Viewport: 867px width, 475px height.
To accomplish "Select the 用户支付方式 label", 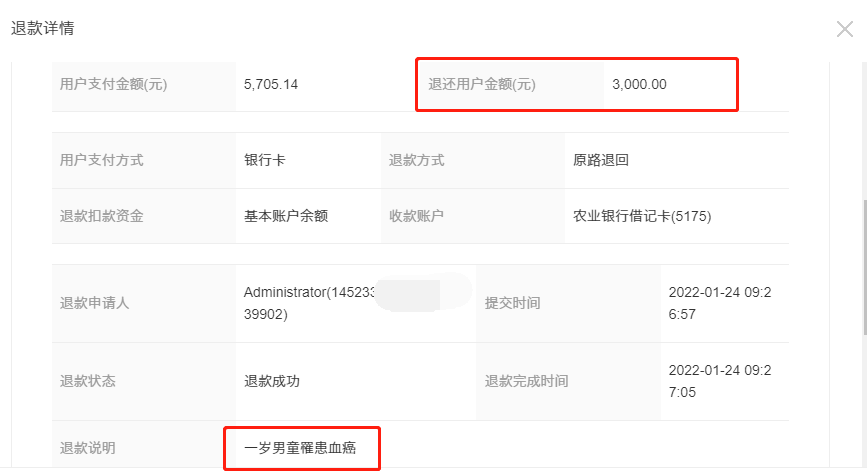I will (x=102, y=160).
